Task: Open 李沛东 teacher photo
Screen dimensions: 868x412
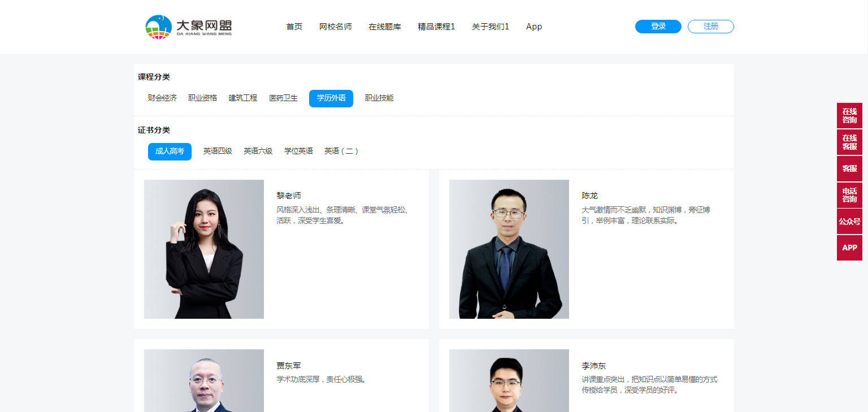Action: click(509, 380)
